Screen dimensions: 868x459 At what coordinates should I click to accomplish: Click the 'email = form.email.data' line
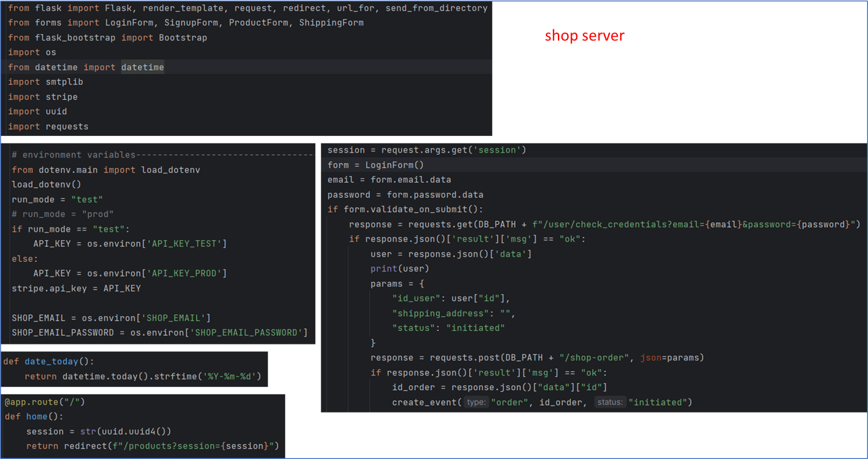(x=389, y=180)
